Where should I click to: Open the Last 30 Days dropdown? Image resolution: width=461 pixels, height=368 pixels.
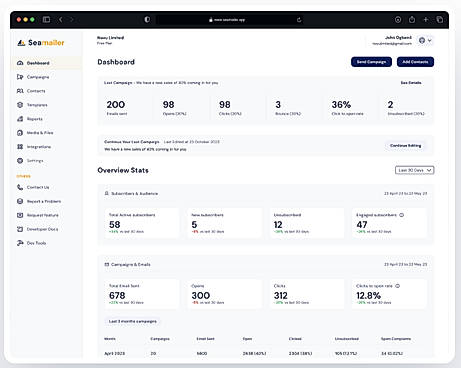click(414, 170)
